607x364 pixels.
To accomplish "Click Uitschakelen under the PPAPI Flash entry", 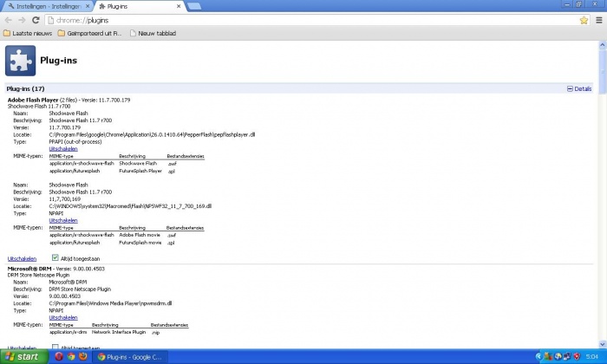I will tap(63, 149).
